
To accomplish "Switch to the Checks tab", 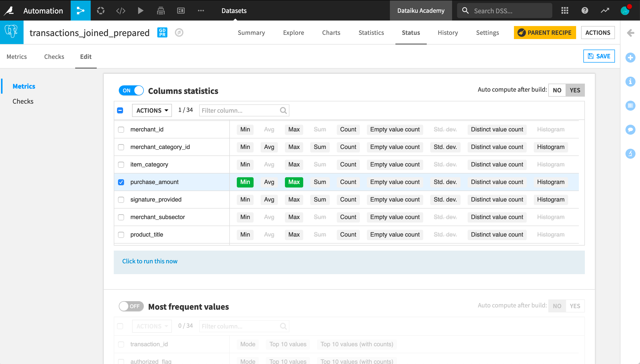I will coord(54,57).
